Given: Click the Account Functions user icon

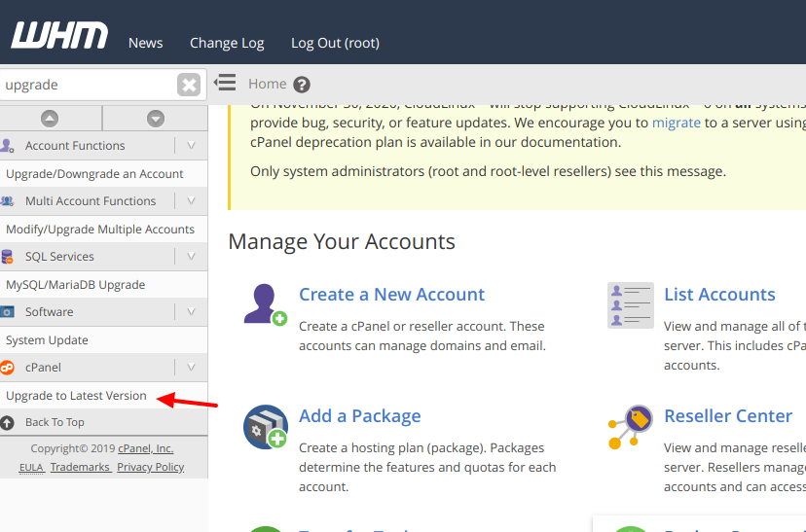Looking at the screenshot, I should coord(7,145).
